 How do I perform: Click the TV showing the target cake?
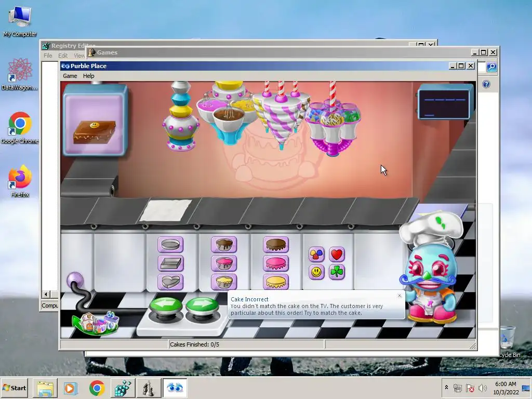pos(95,120)
